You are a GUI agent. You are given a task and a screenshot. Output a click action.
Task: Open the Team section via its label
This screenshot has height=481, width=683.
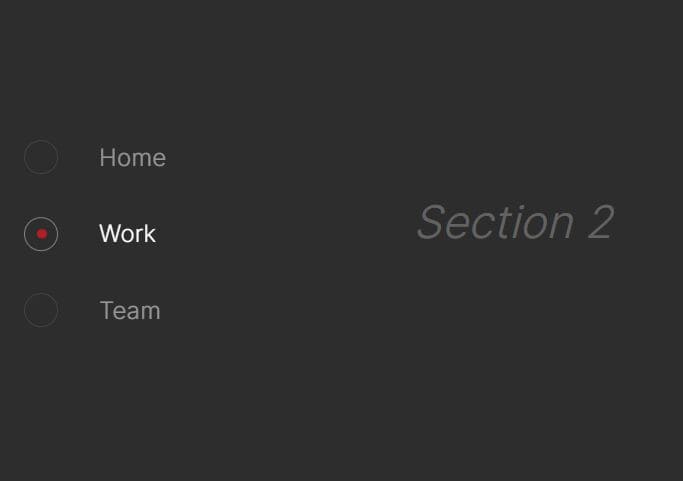point(130,310)
